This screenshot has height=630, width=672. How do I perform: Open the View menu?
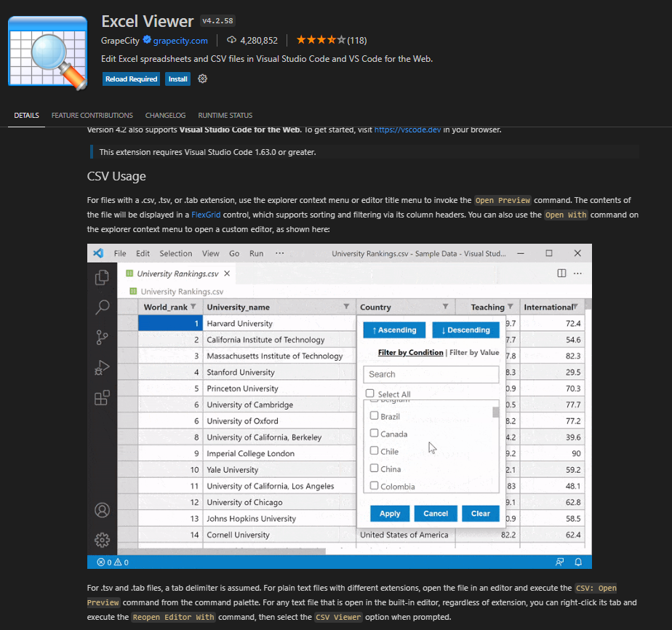tap(210, 253)
